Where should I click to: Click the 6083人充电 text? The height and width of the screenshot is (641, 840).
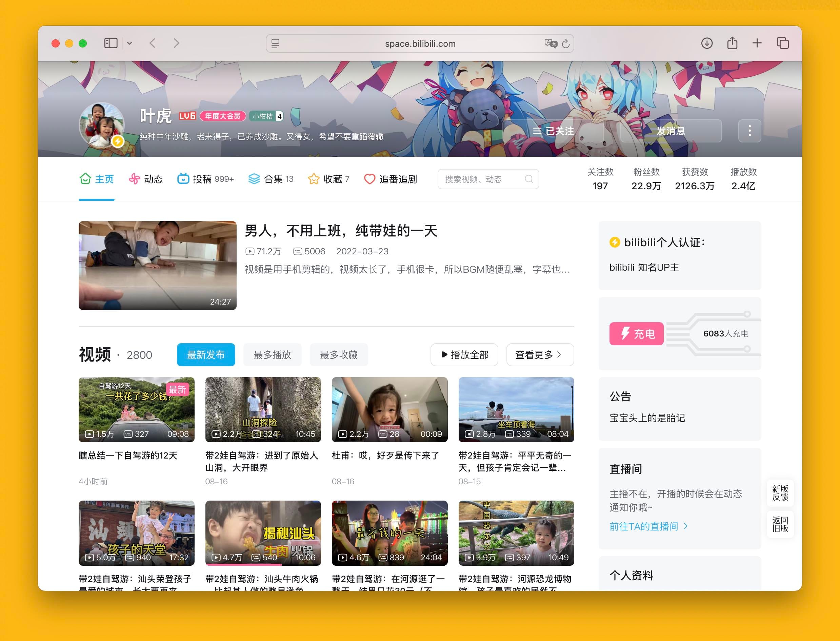(726, 334)
